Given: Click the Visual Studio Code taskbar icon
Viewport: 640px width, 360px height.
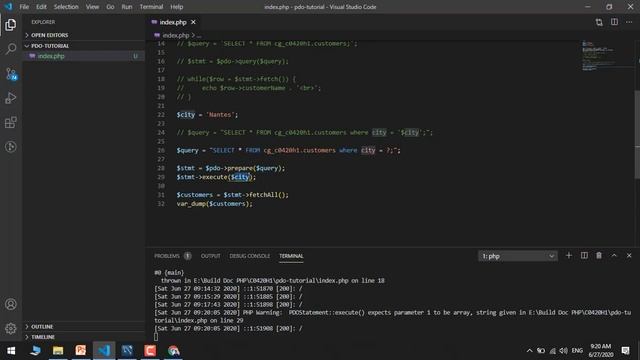Looking at the screenshot, I should (x=104, y=351).
